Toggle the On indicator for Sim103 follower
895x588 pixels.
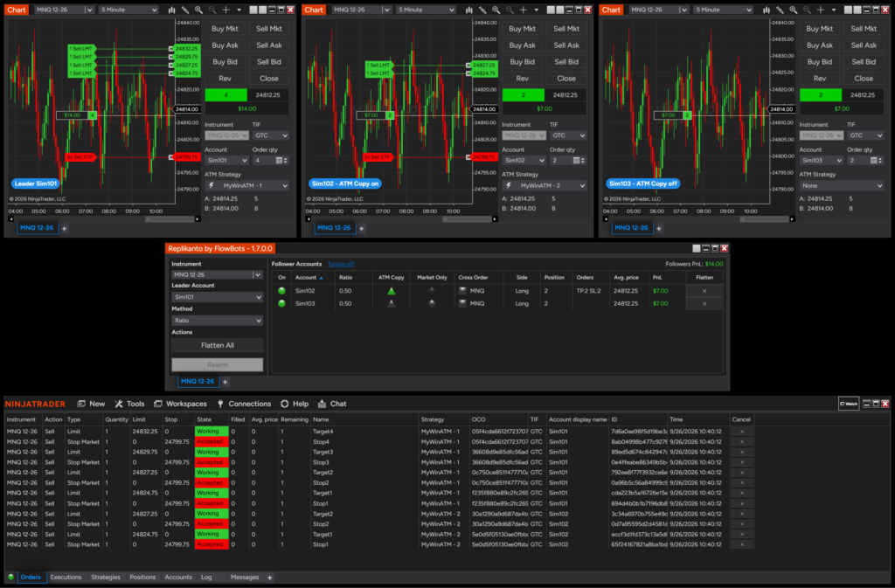pyautogui.click(x=281, y=303)
